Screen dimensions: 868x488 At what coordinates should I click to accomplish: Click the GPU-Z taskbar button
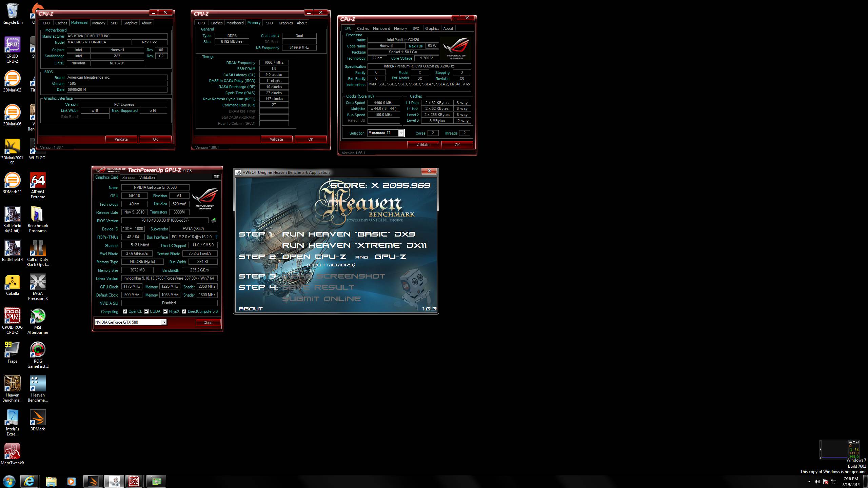(x=156, y=481)
